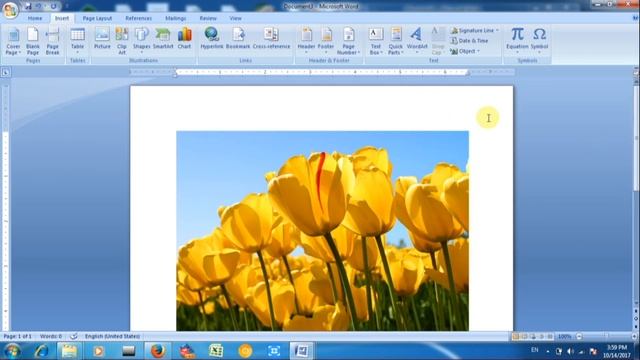
Task: Open the Table dropdown
Action: click(x=78, y=41)
